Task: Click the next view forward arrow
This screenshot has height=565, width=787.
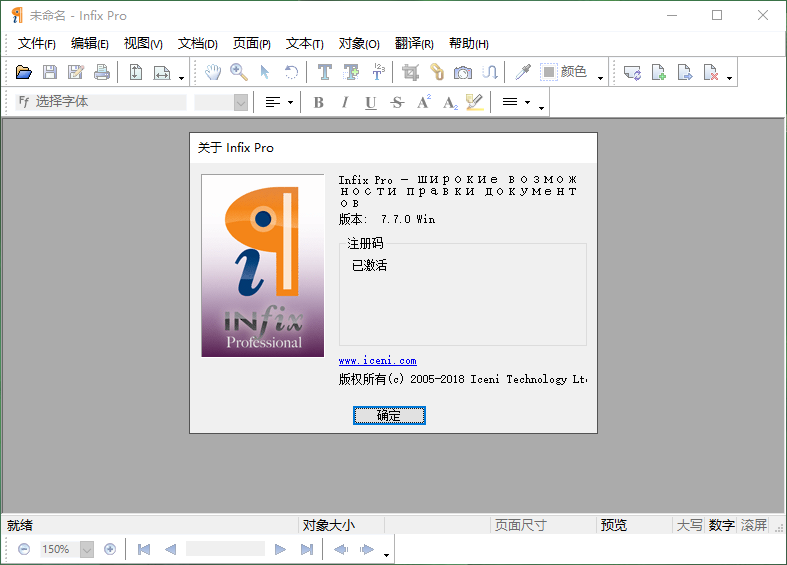Action: (x=367, y=549)
